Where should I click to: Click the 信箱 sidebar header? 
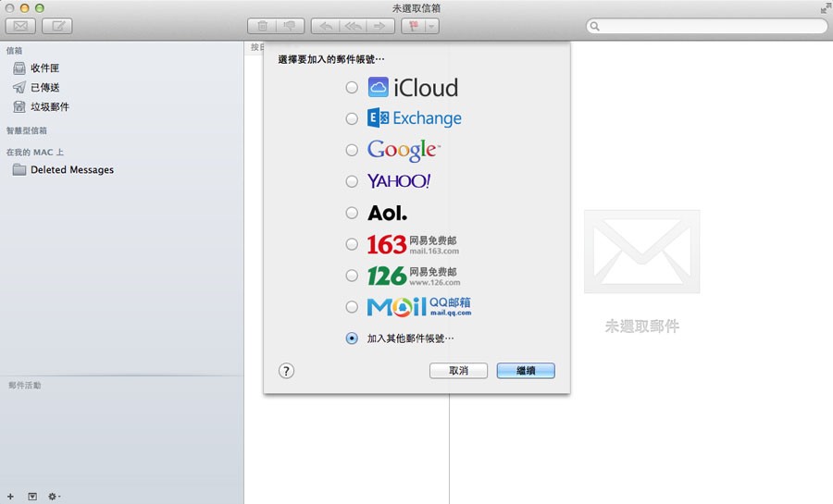[14, 51]
